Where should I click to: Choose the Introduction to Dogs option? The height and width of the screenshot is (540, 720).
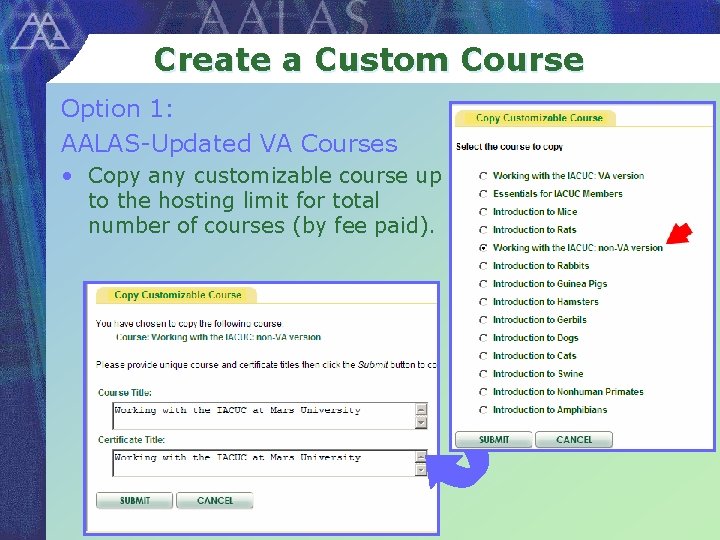(483, 338)
